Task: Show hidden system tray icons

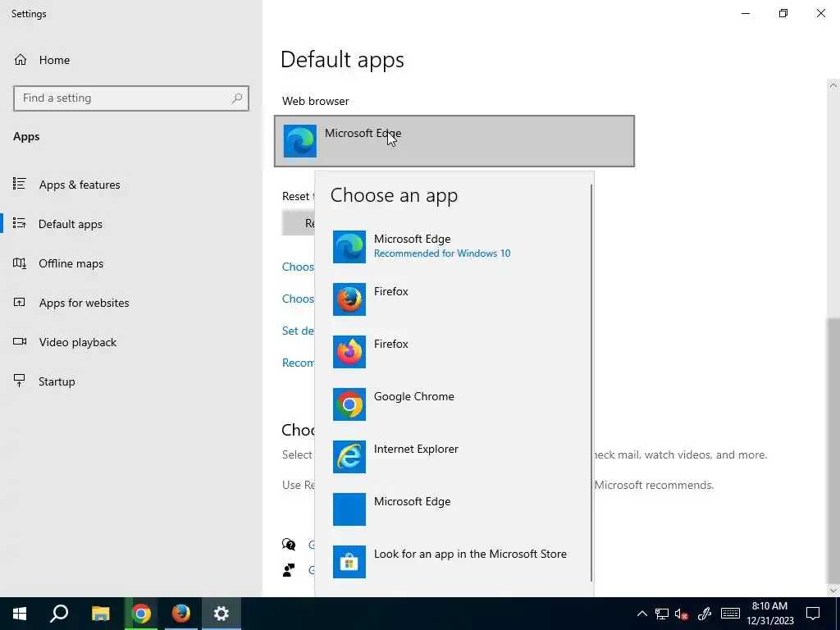Action: 641,614
